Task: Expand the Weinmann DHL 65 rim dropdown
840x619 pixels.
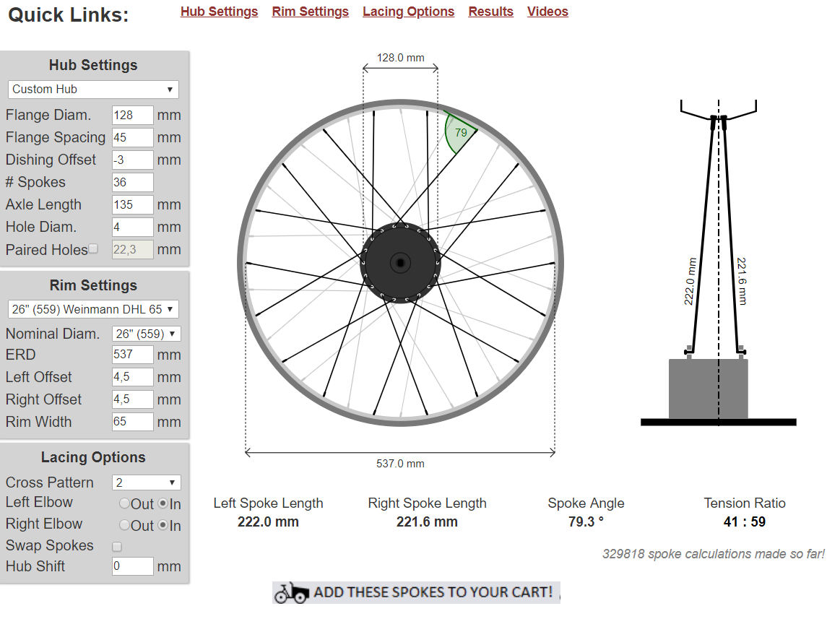Action: coord(93,309)
